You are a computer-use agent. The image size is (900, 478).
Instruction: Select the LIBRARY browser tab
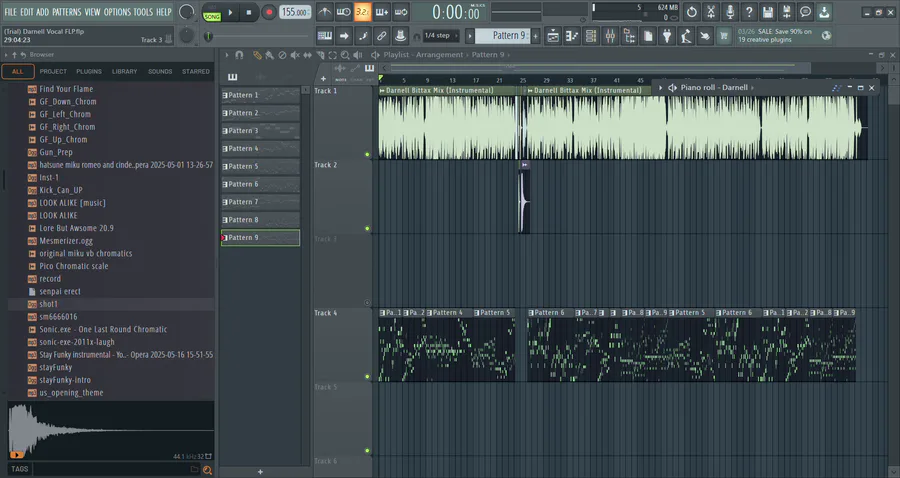click(125, 72)
